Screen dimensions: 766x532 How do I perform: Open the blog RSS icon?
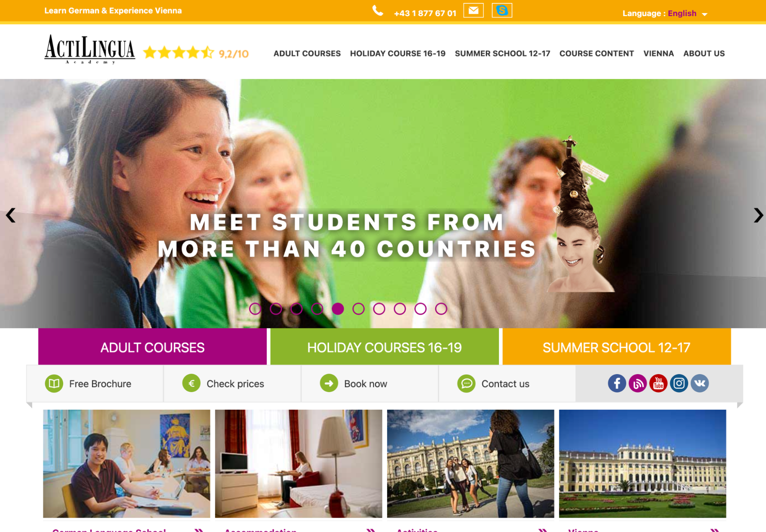click(x=638, y=383)
